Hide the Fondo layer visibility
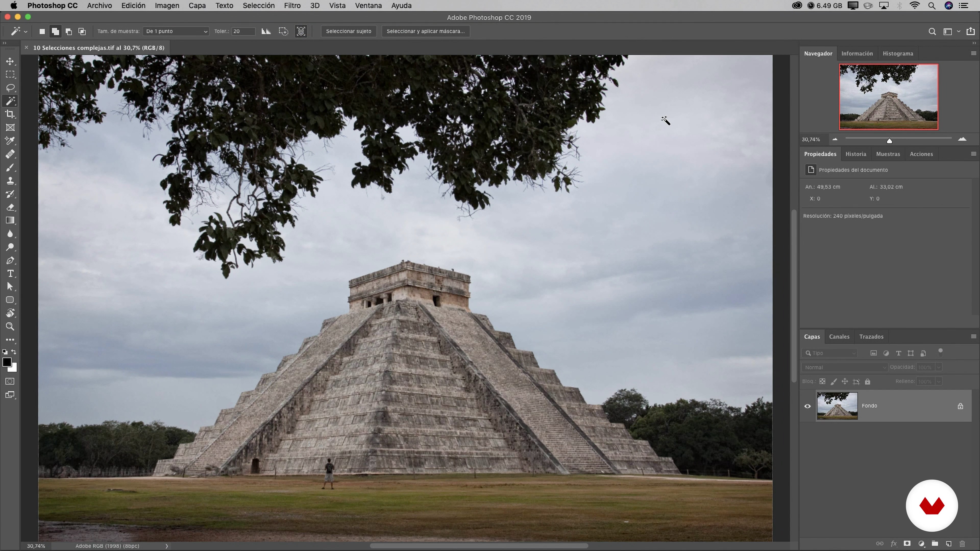The width and height of the screenshot is (980, 551). tap(807, 406)
